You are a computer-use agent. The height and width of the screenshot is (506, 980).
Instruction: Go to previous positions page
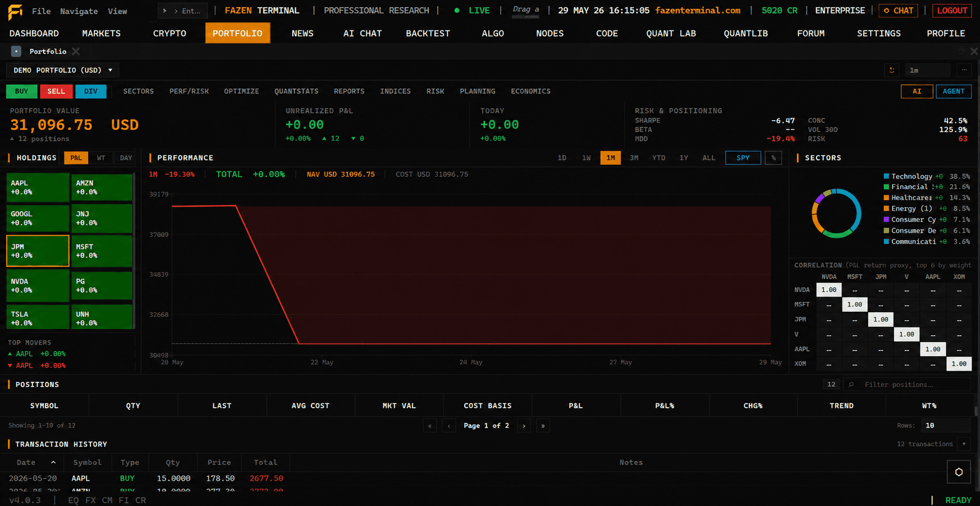449,426
